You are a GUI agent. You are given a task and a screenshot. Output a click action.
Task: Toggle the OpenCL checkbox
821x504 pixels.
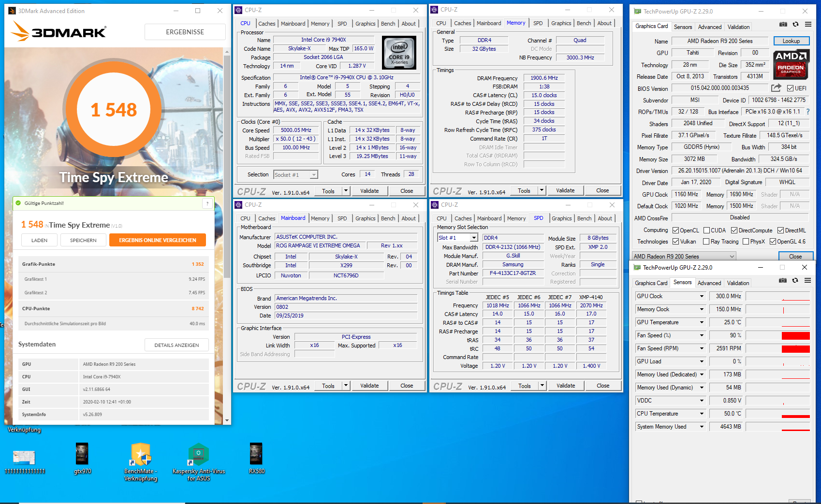point(675,230)
